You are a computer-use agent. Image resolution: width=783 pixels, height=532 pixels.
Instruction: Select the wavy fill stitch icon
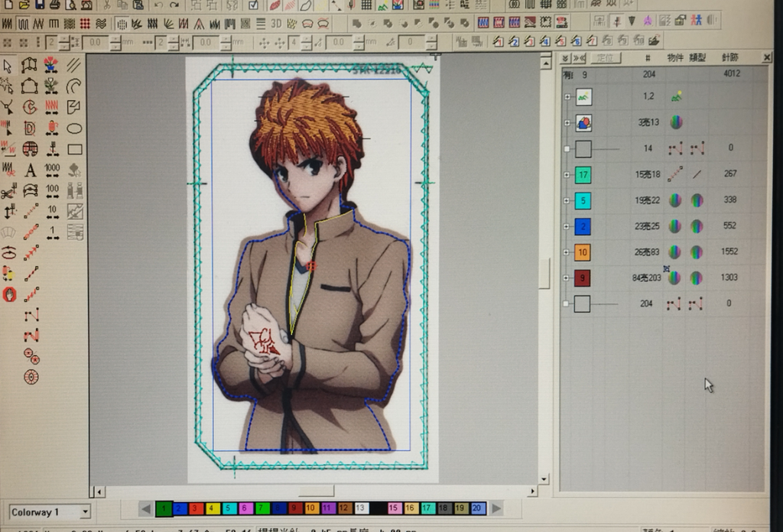coord(101,24)
